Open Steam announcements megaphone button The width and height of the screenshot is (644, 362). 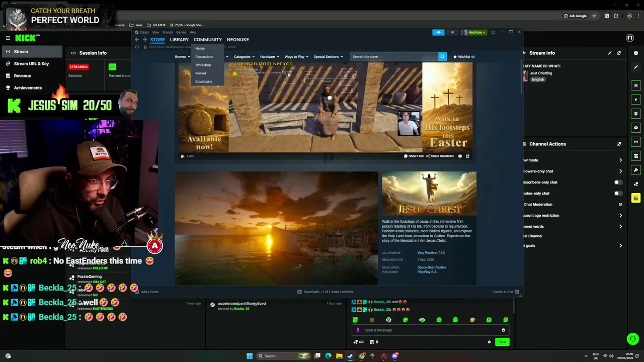point(438,32)
